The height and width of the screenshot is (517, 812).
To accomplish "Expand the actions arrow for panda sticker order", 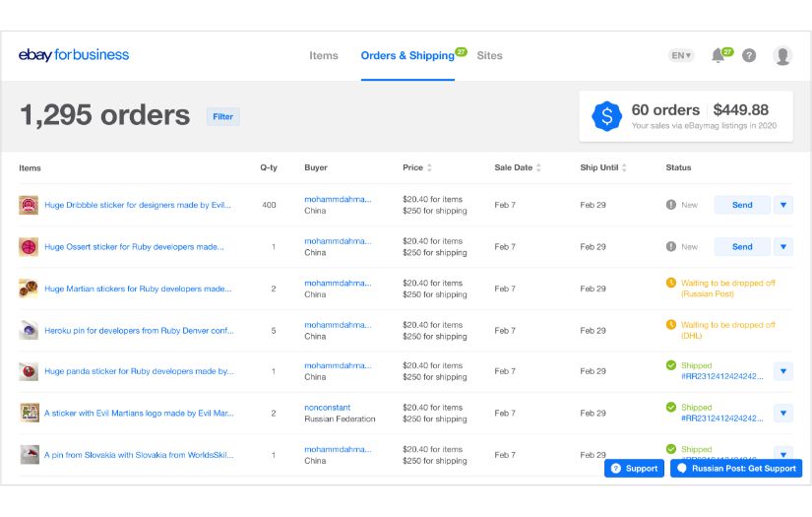I will (x=783, y=371).
